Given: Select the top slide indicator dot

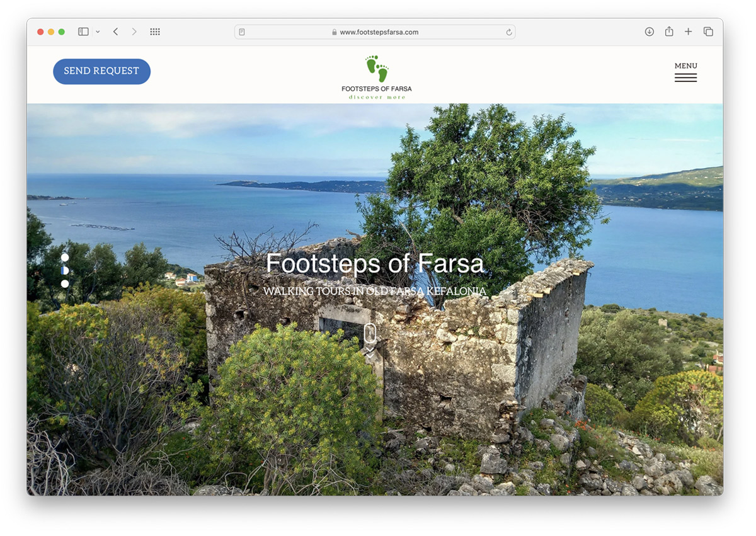Looking at the screenshot, I should tap(65, 257).
